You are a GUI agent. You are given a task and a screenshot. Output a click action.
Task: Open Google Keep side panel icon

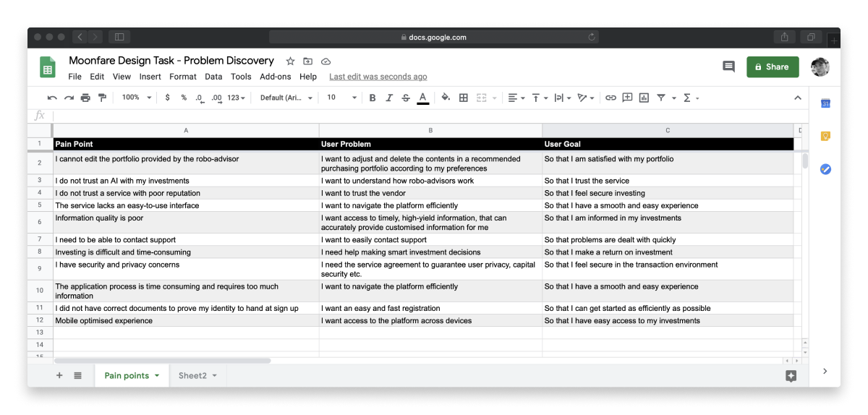[825, 136]
